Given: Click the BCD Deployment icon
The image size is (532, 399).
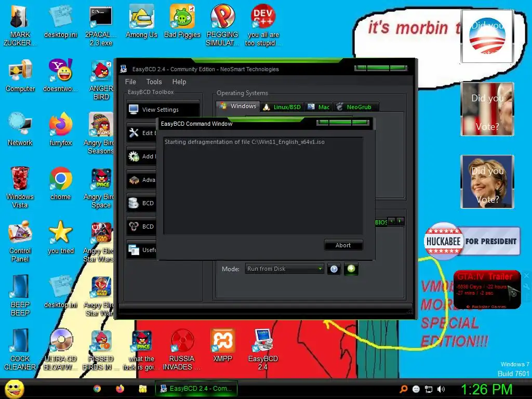Looking at the screenshot, I should point(134,227).
